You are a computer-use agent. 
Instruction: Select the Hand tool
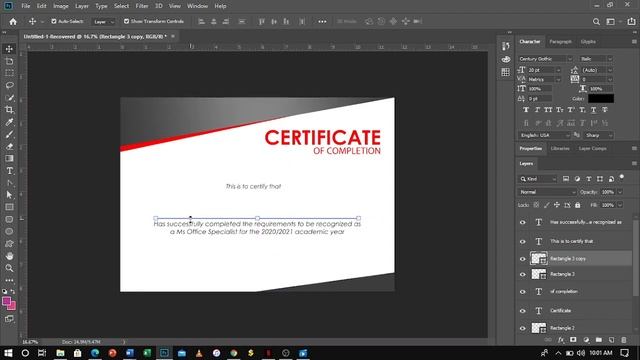(x=9, y=256)
